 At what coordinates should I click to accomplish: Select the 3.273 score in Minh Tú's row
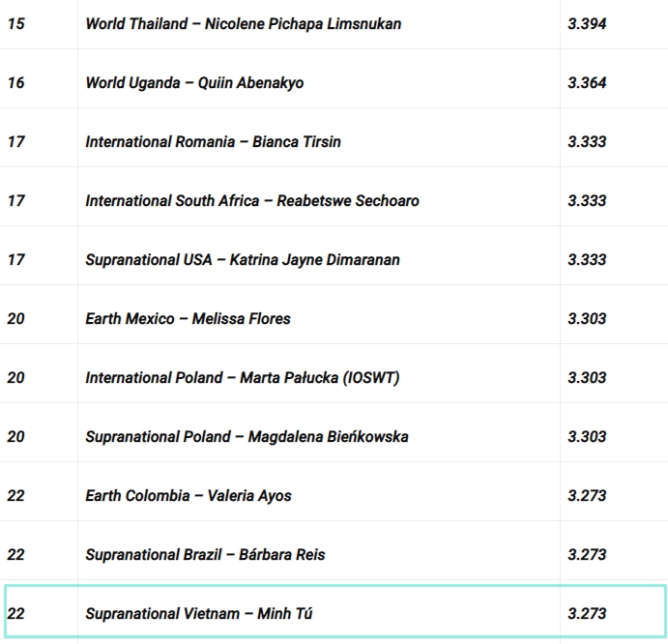pyautogui.click(x=587, y=613)
